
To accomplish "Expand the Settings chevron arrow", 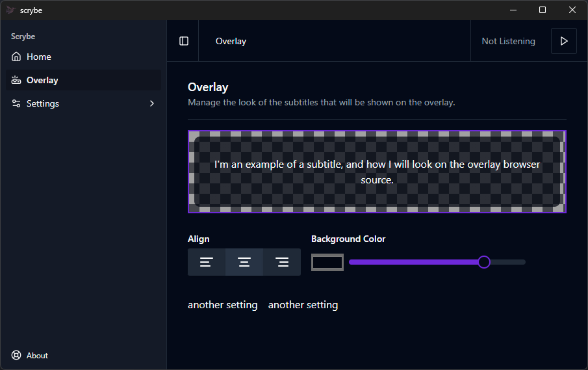I will click(x=152, y=103).
